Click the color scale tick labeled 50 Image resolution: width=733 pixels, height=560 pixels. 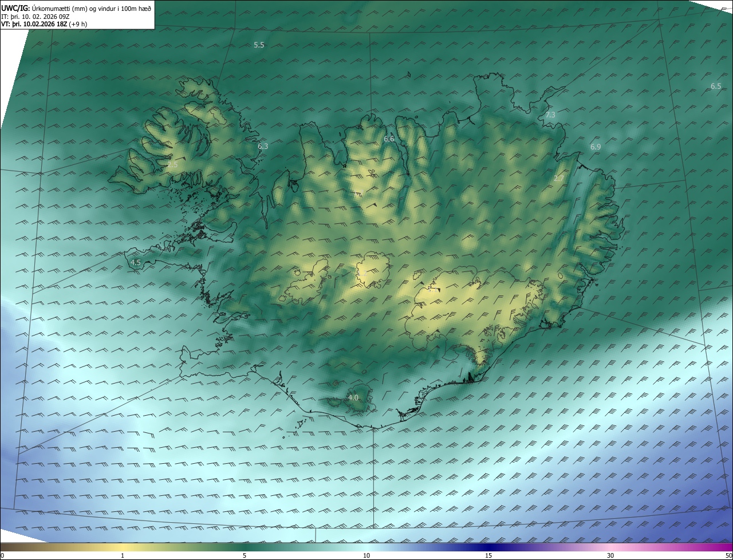coord(728,555)
